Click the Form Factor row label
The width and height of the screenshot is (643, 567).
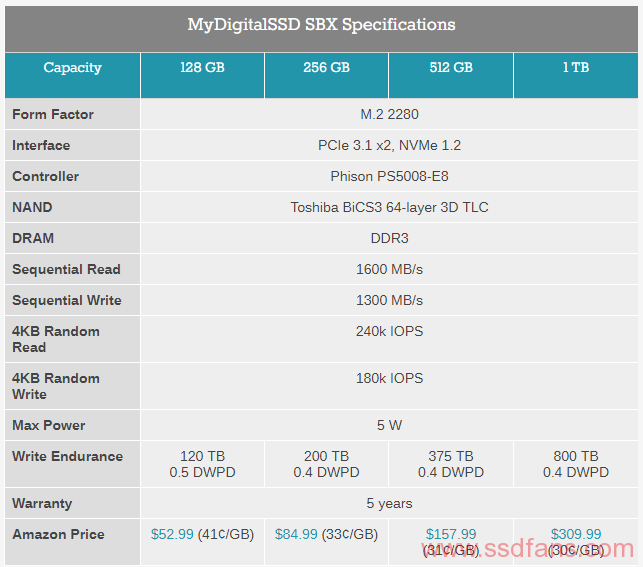tap(53, 114)
